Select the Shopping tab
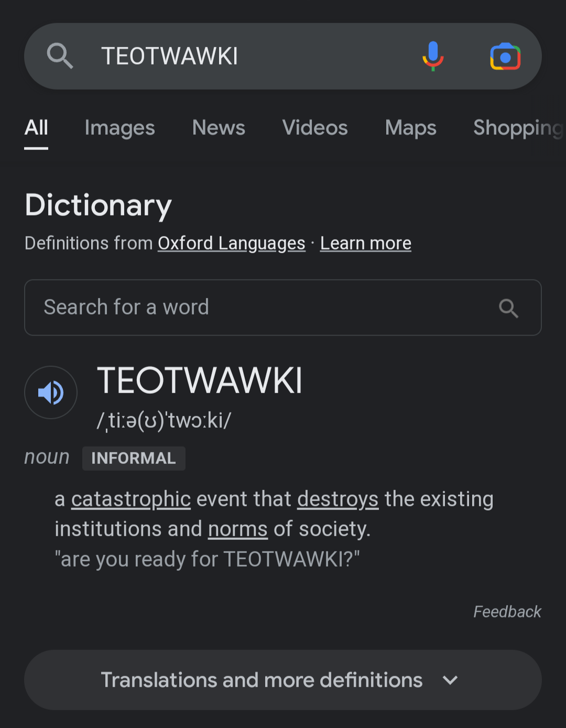Viewport: 566px width, 728px height. (518, 128)
